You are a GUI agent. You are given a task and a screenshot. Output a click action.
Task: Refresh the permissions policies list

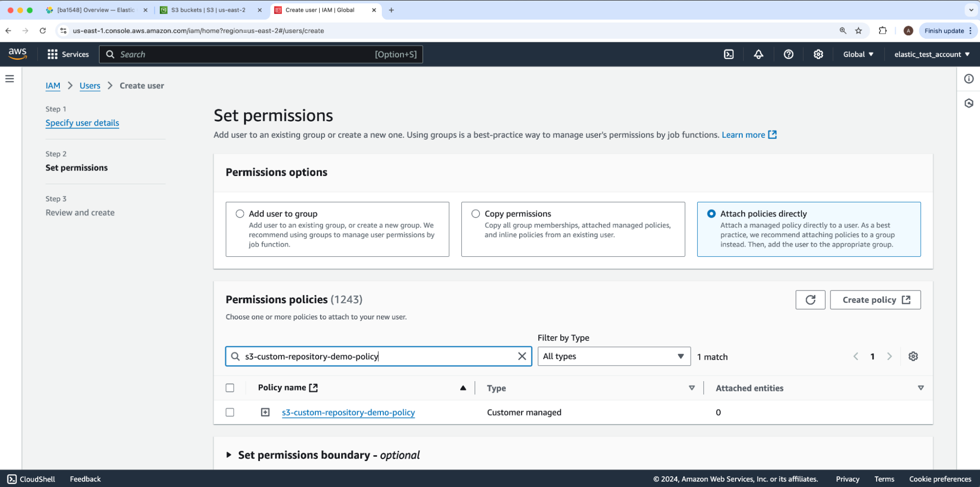coord(810,300)
